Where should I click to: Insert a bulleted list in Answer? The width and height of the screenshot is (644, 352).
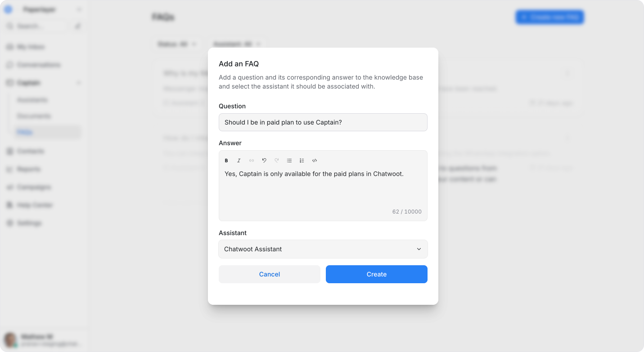coord(289,160)
